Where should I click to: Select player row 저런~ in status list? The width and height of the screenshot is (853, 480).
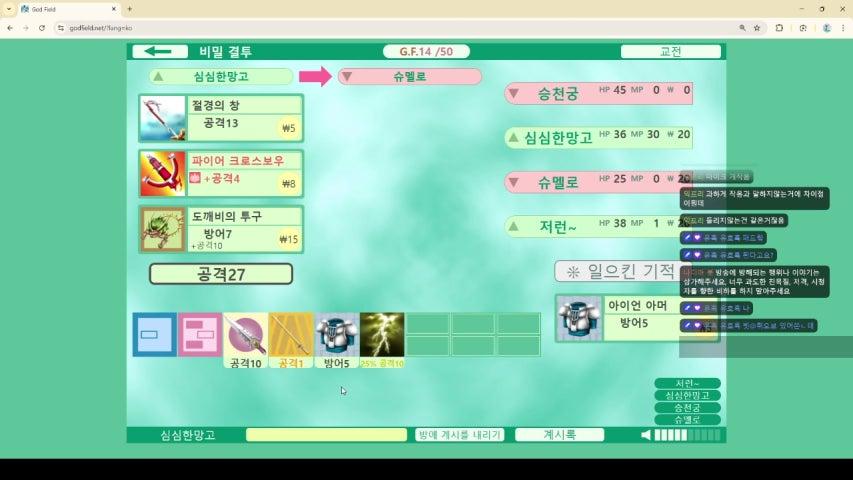pos(598,226)
